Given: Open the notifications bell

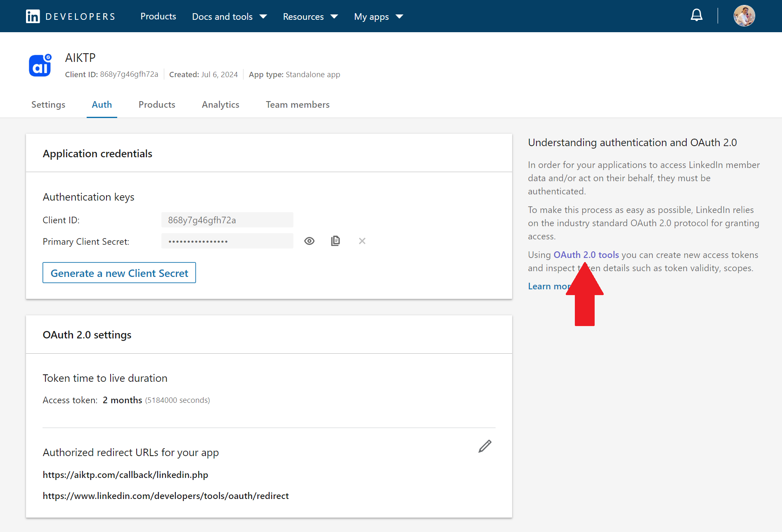Looking at the screenshot, I should coord(696,16).
